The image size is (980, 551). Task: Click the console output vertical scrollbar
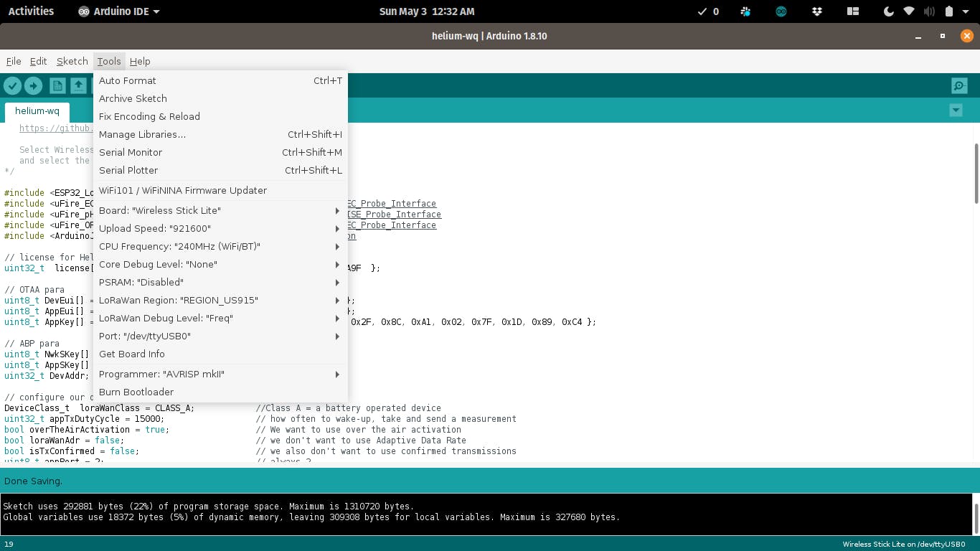click(x=976, y=517)
